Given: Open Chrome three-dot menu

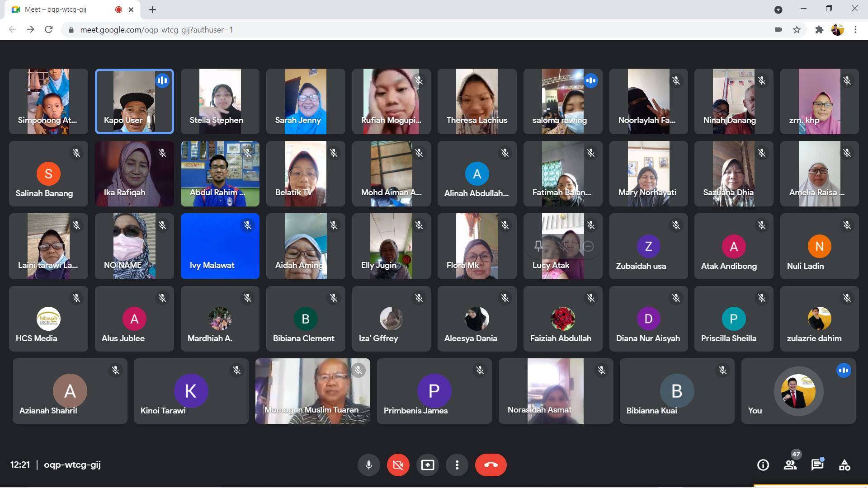Looking at the screenshot, I should click(x=855, y=30).
